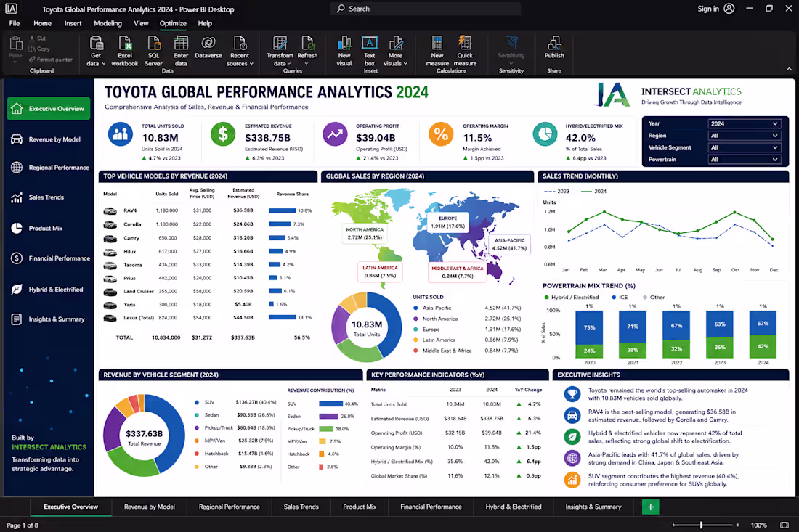Open the Help ribbon tab
This screenshot has width=799, height=532.
pyautogui.click(x=205, y=23)
